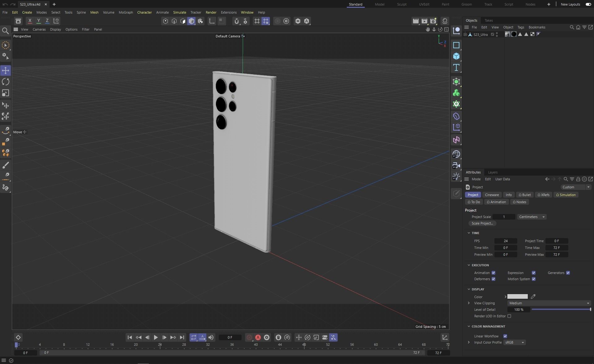Open the Render menu
This screenshot has width=594, height=364.
click(x=211, y=12)
